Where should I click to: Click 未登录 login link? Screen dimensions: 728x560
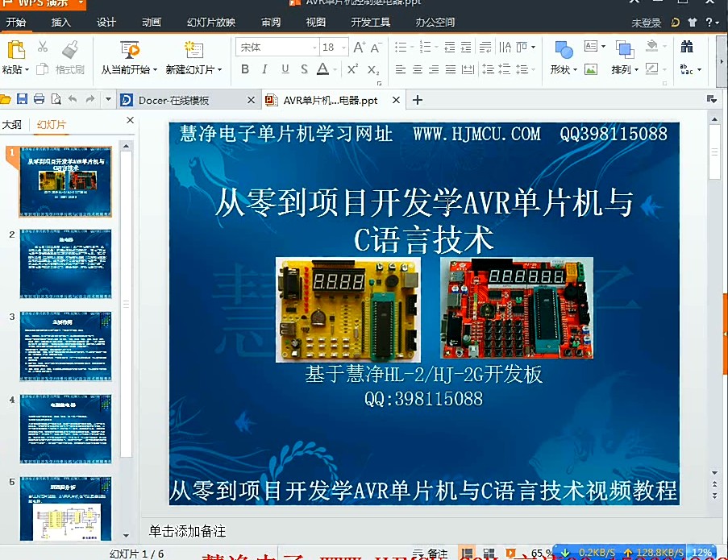(x=646, y=23)
